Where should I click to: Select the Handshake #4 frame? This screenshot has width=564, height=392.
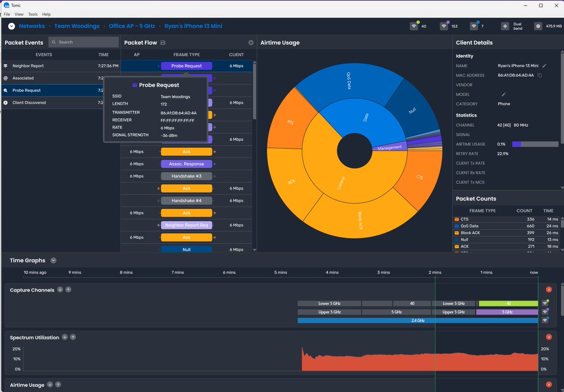[x=187, y=200]
